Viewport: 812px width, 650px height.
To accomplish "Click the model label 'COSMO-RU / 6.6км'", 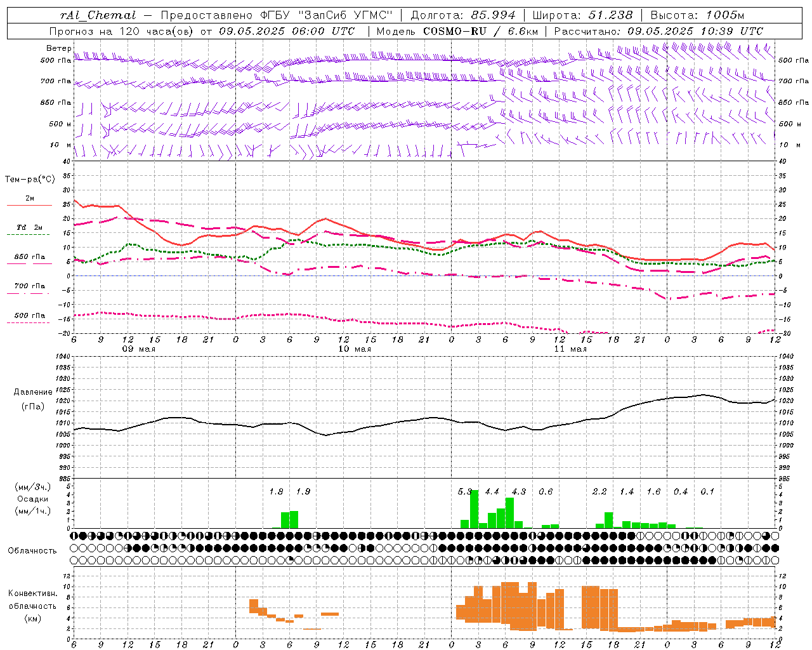I will click(x=480, y=31).
